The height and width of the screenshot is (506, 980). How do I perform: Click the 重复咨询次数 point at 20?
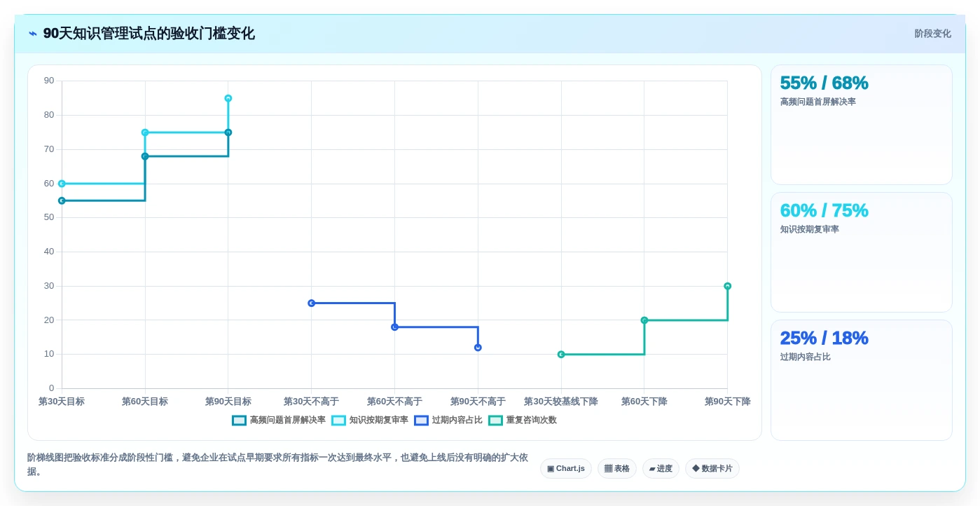pyautogui.click(x=644, y=320)
